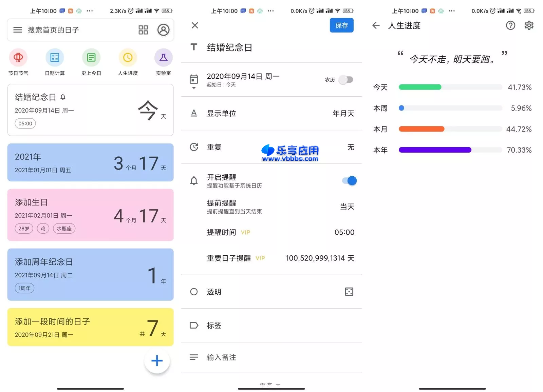543x392 pixels.
Task: Open the 史上今日 feature icon
Action: (91, 58)
